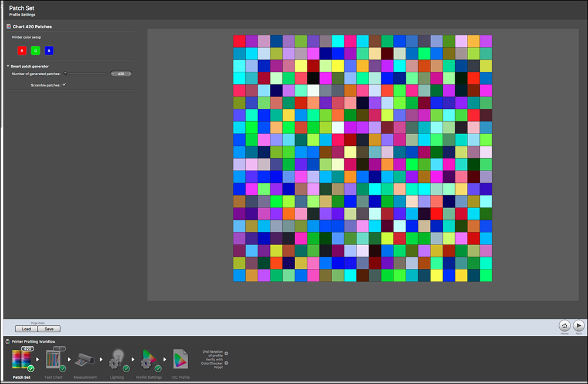This screenshot has height=384, width=588.
Task: Increase patch count with right stepper arrow
Action: tap(129, 74)
